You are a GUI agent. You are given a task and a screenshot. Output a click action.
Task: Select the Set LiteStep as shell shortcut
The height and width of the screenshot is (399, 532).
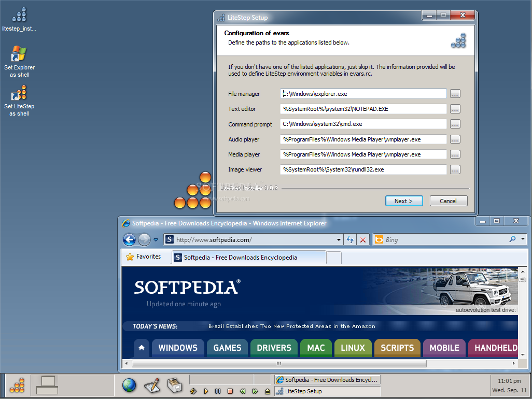point(19,101)
